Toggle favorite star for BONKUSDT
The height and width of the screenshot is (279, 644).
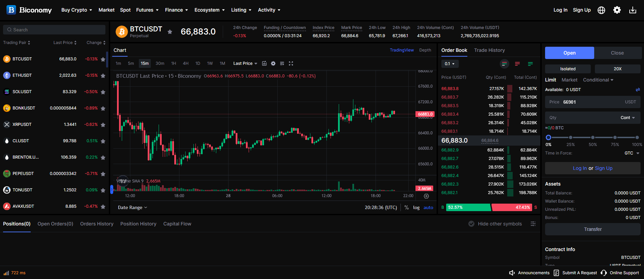(x=103, y=108)
